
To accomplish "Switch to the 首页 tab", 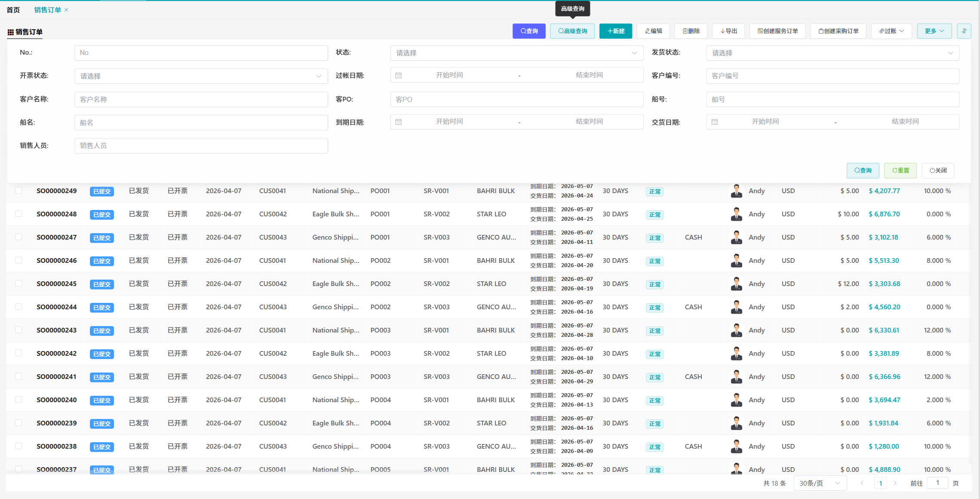I will tap(13, 10).
